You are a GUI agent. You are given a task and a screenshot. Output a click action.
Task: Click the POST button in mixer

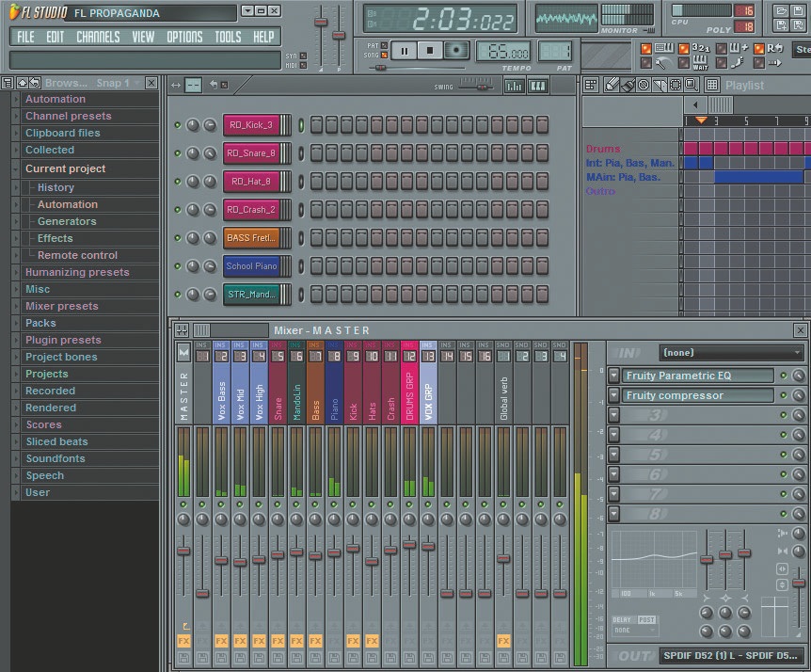coord(646,619)
